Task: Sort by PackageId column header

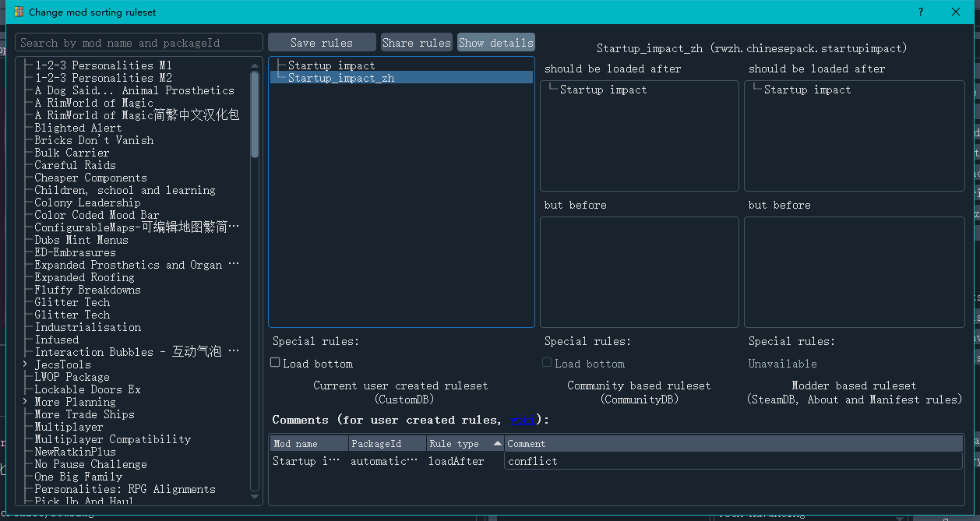Action: [387, 443]
